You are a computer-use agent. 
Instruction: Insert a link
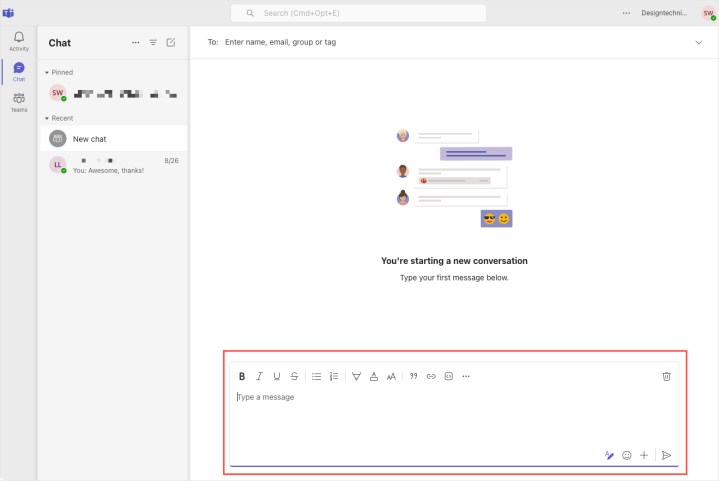[431, 376]
